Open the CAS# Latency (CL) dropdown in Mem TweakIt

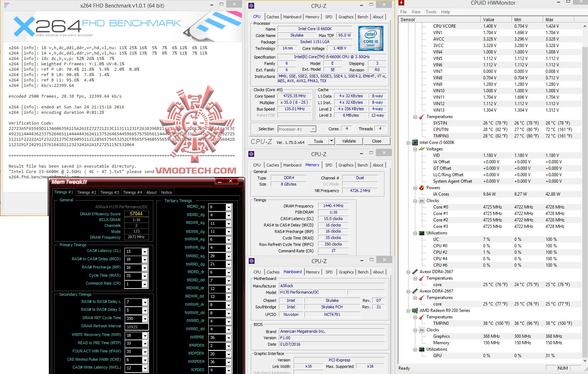[x=145, y=252]
